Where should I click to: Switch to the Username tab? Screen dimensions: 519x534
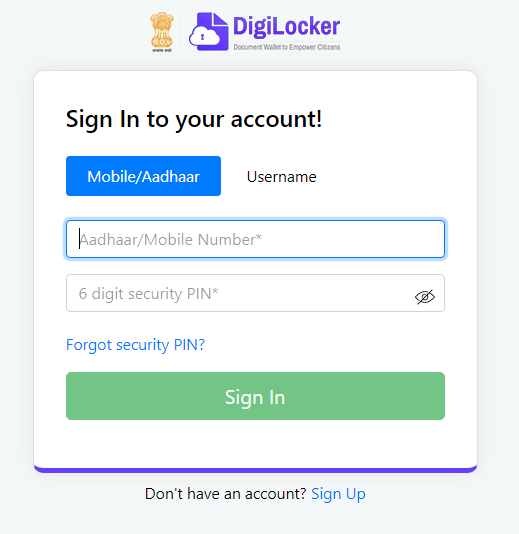click(x=282, y=177)
